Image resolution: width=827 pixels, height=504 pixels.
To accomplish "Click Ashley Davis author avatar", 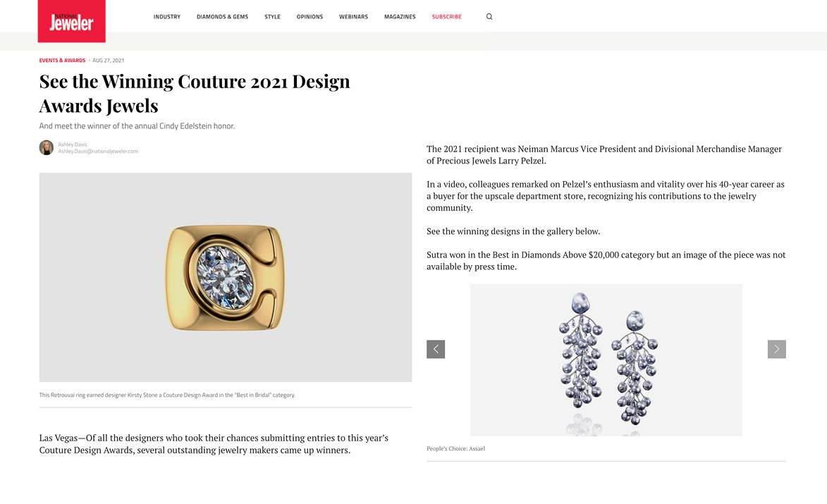I will click(47, 147).
